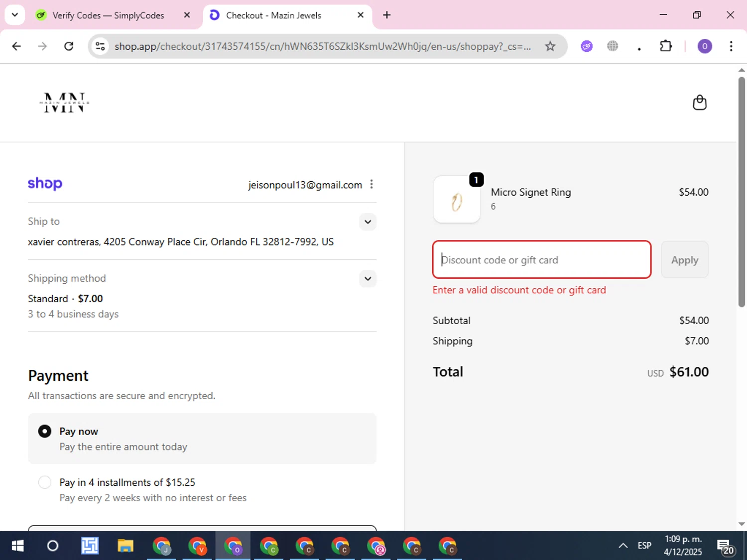Select the Pay now radio option

pos(45,432)
